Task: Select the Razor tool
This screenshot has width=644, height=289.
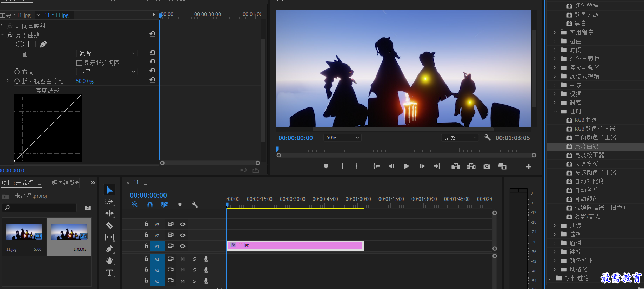Action: [x=109, y=225]
